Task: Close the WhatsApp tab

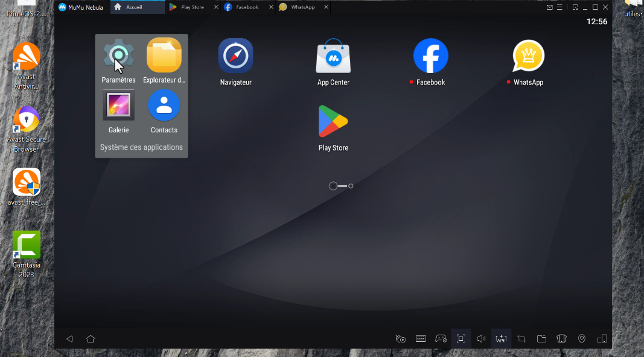Action: pyautogui.click(x=326, y=7)
